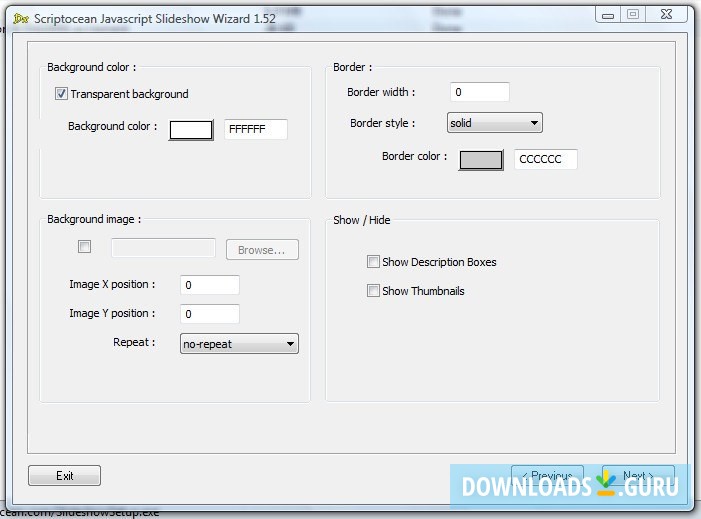Click the 'Image X position :' label
Image resolution: width=701 pixels, height=519 pixels.
pos(112,284)
